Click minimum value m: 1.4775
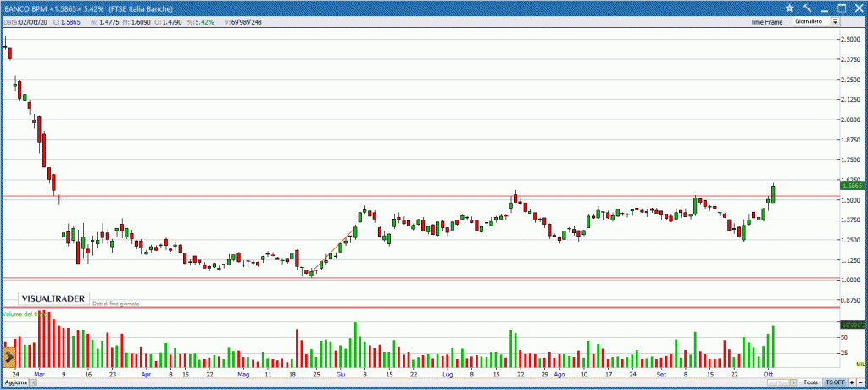 (103, 22)
